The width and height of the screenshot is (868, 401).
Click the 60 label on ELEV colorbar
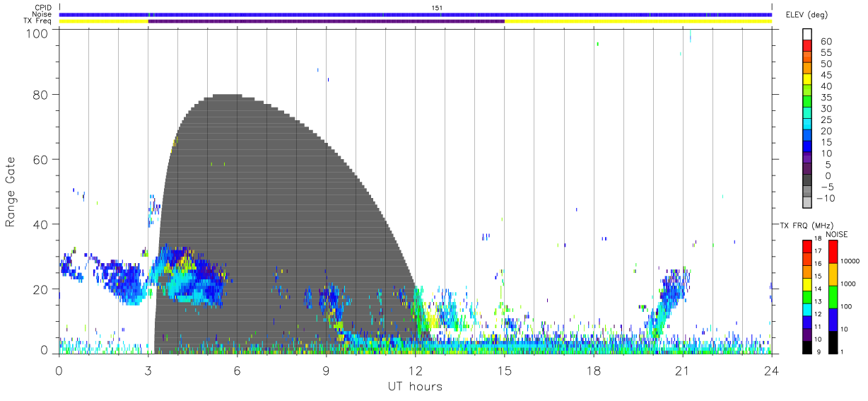[826, 41]
